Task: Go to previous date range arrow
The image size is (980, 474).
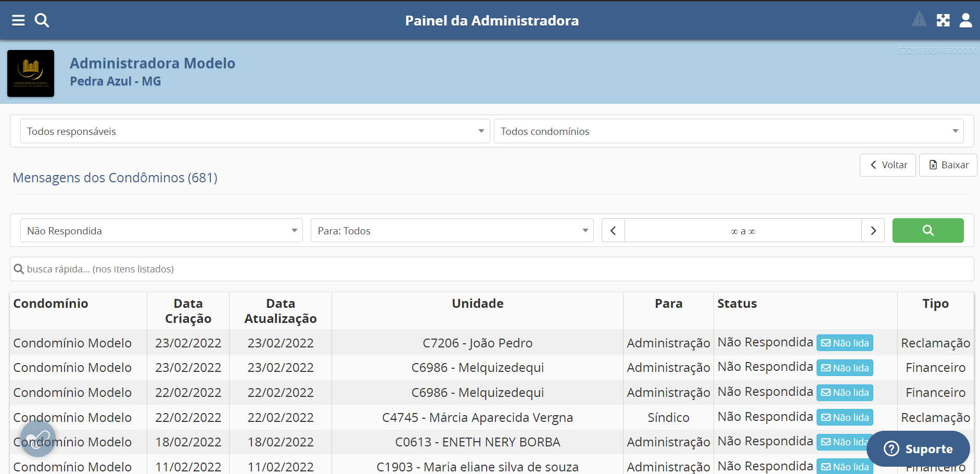Action: click(613, 231)
